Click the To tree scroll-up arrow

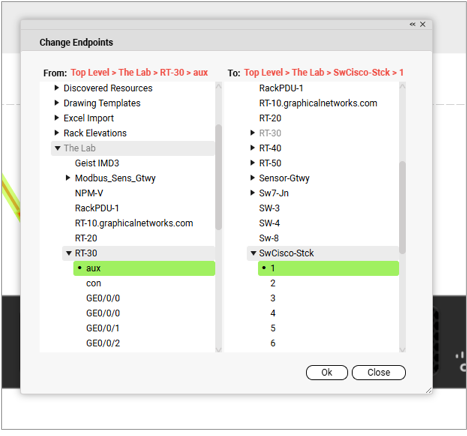(x=403, y=86)
